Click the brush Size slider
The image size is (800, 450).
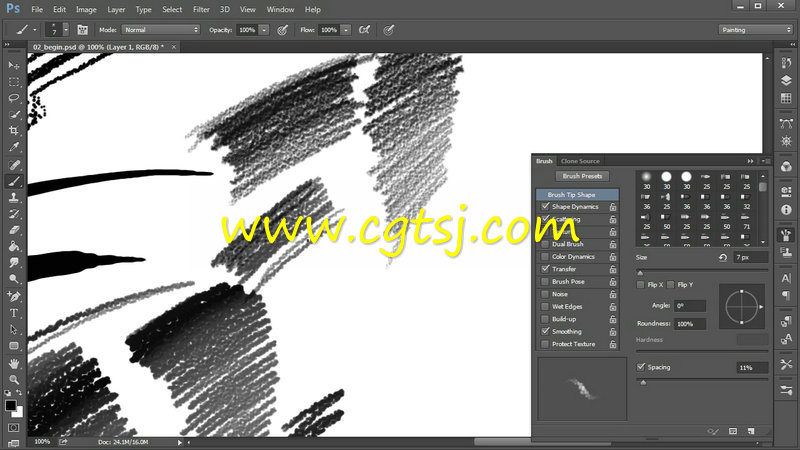click(x=702, y=271)
